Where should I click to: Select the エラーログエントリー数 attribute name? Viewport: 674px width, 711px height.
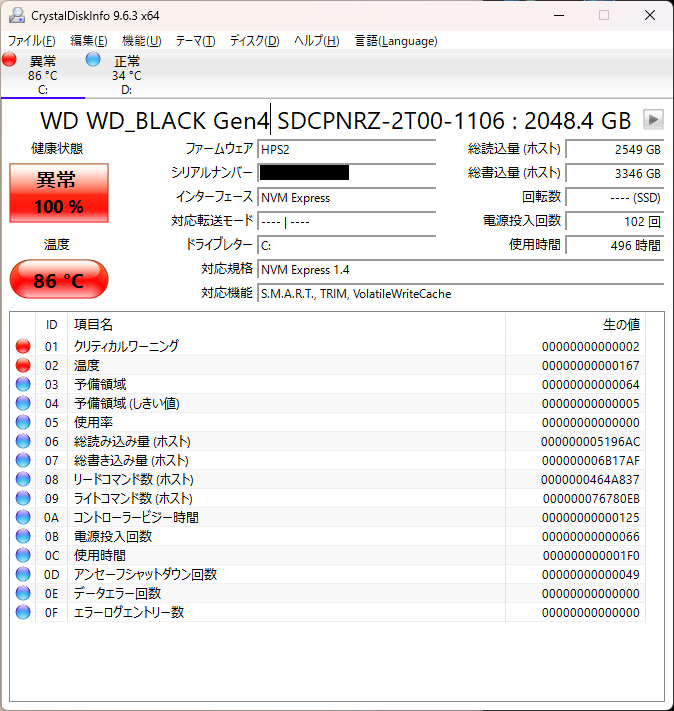tap(129, 613)
